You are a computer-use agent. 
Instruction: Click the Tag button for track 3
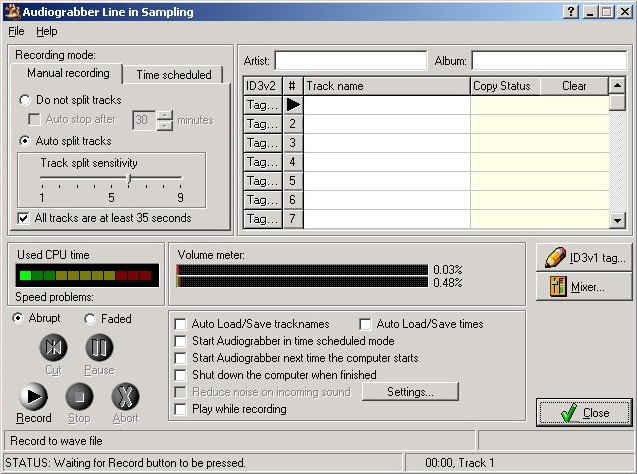tap(263, 143)
